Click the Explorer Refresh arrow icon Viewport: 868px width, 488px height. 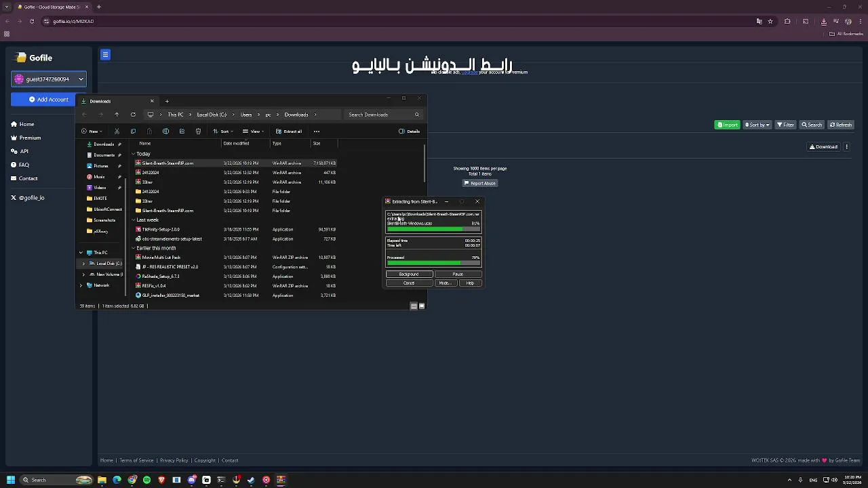tap(133, 115)
